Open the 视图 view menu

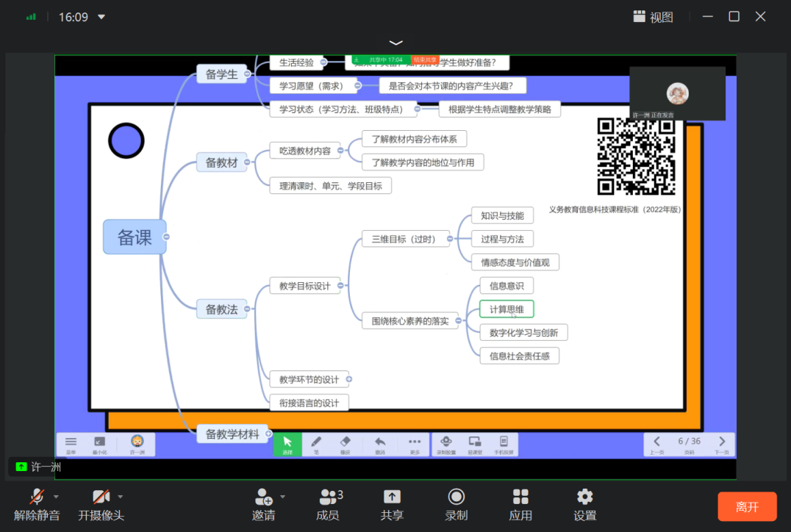(x=653, y=17)
